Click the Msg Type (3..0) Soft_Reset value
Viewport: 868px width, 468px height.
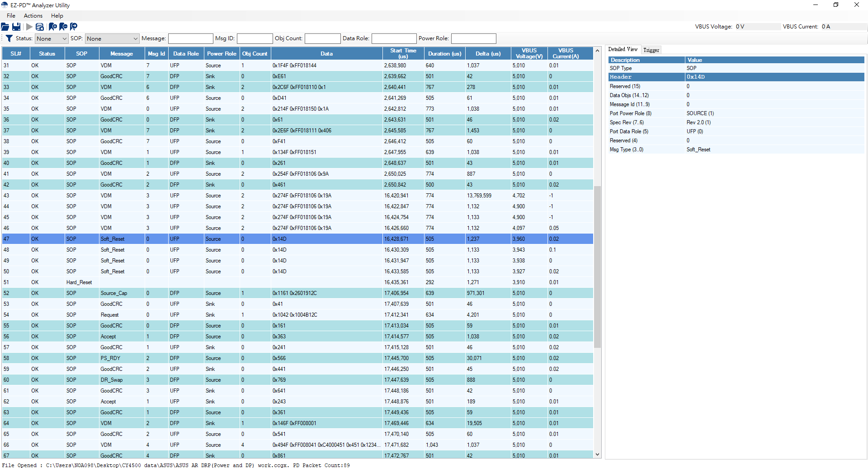[x=698, y=150]
